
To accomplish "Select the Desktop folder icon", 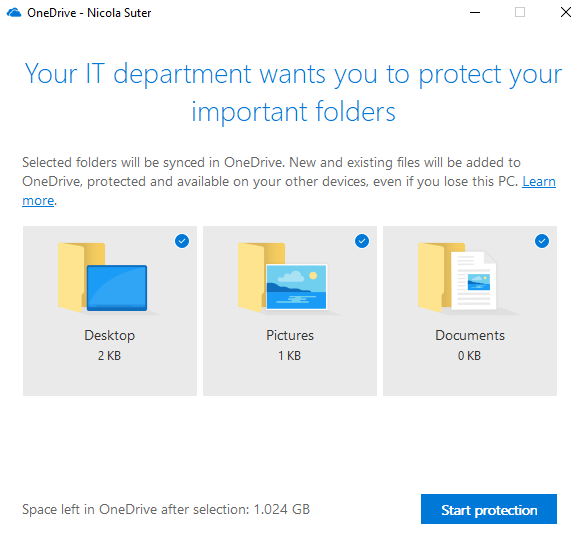I will pyautogui.click(x=103, y=278).
